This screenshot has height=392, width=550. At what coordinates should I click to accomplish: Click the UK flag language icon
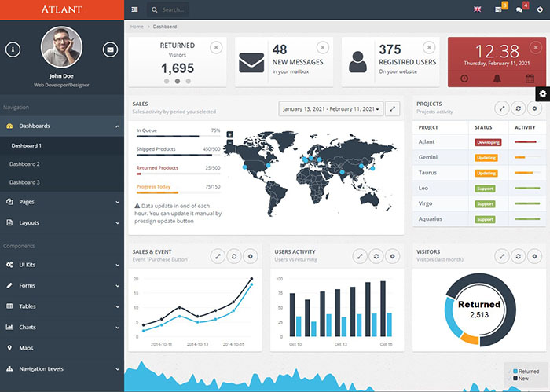pos(477,9)
